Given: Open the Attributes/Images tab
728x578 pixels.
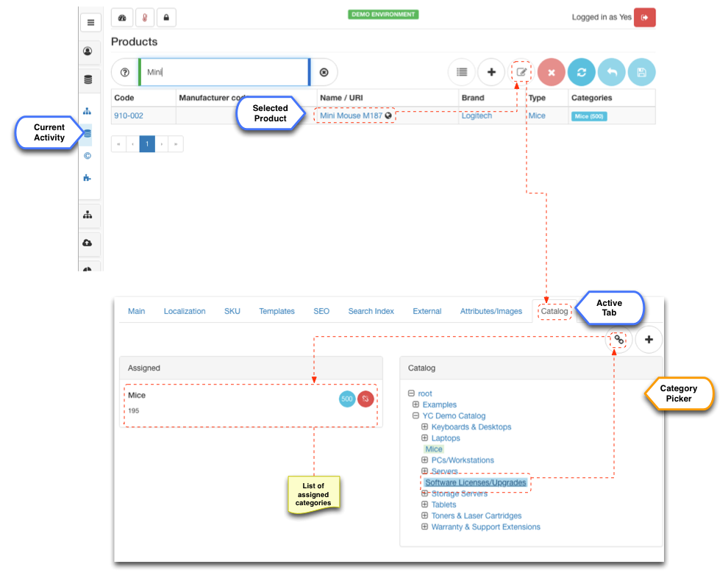Looking at the screenshot, I should pyautogui.click(x=490, y=311).
